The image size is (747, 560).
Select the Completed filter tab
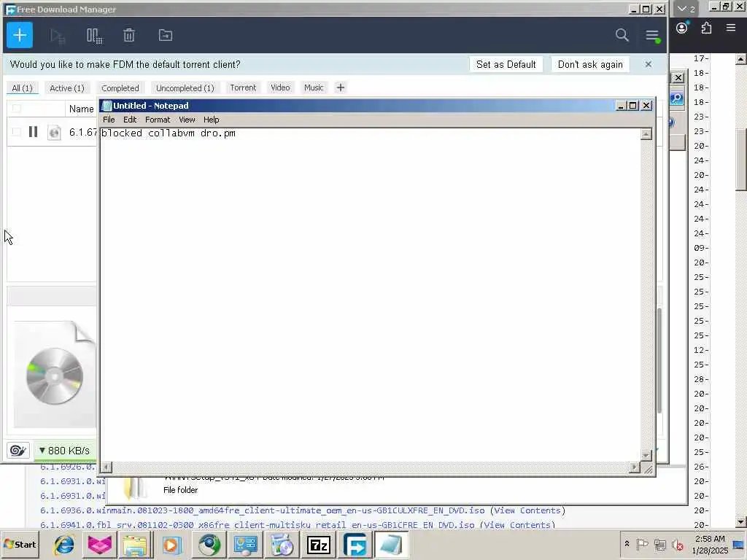pyautogui.click(x=120, y=88)
